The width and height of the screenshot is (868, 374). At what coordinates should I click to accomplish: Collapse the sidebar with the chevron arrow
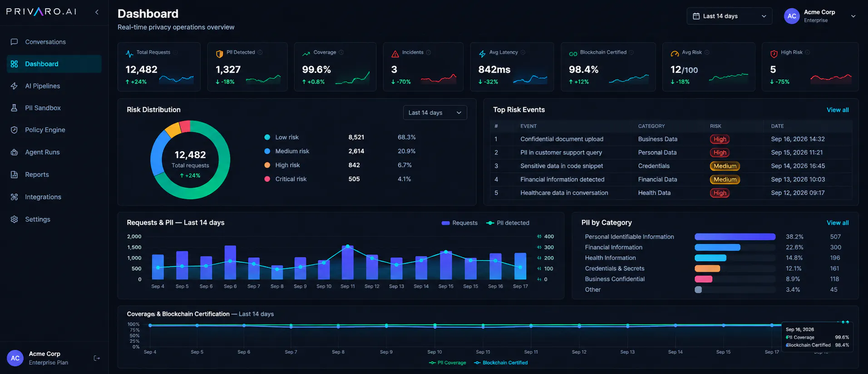97,12
